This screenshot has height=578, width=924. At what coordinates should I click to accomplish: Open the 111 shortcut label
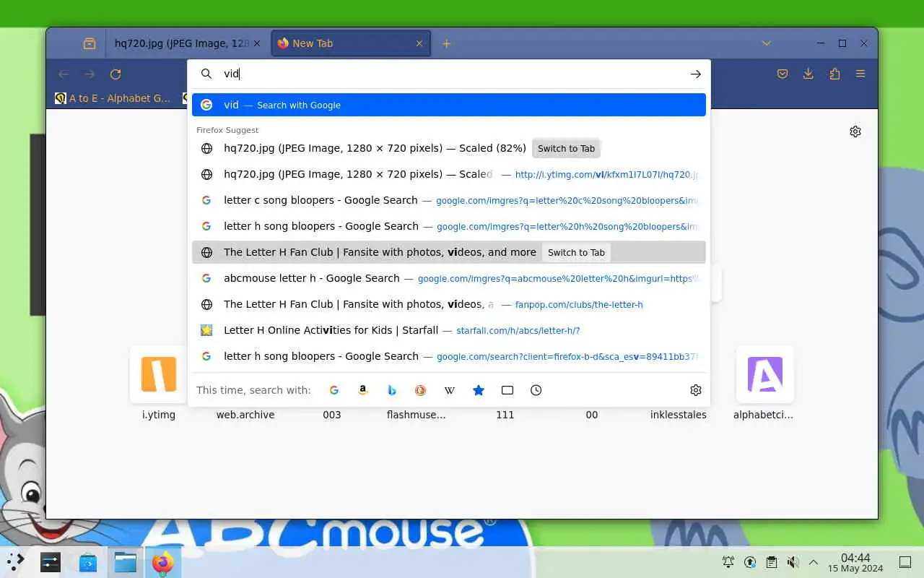(x=505, y=415)
